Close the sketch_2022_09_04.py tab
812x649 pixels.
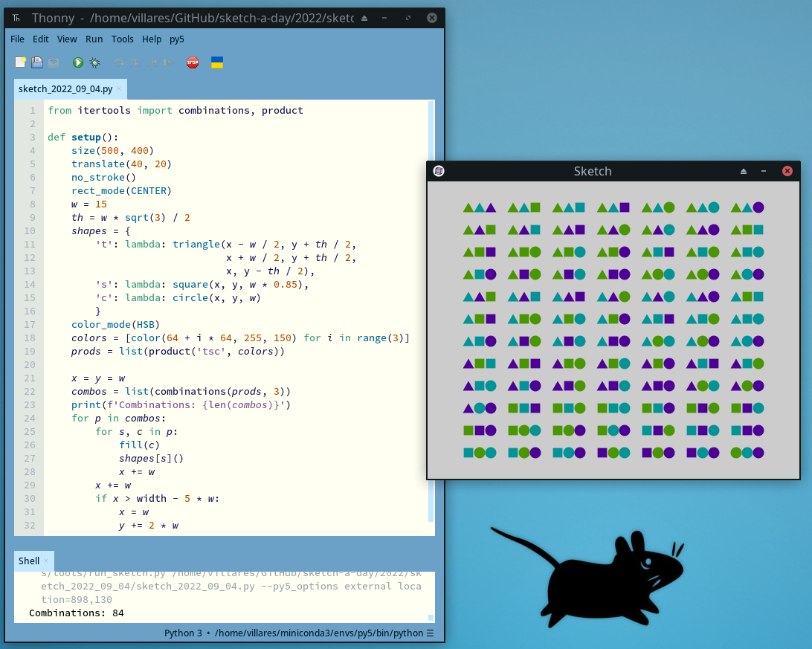(119, 89)
